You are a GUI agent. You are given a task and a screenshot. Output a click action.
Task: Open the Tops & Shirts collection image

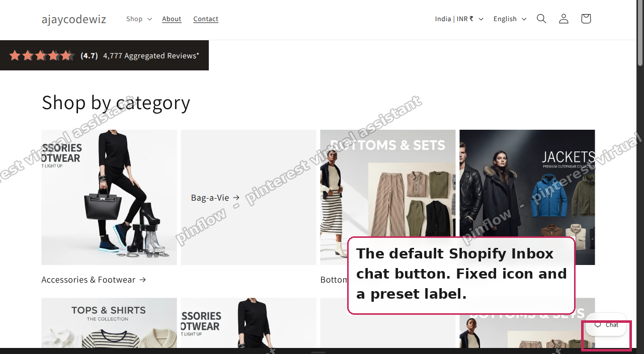[109, 323]
